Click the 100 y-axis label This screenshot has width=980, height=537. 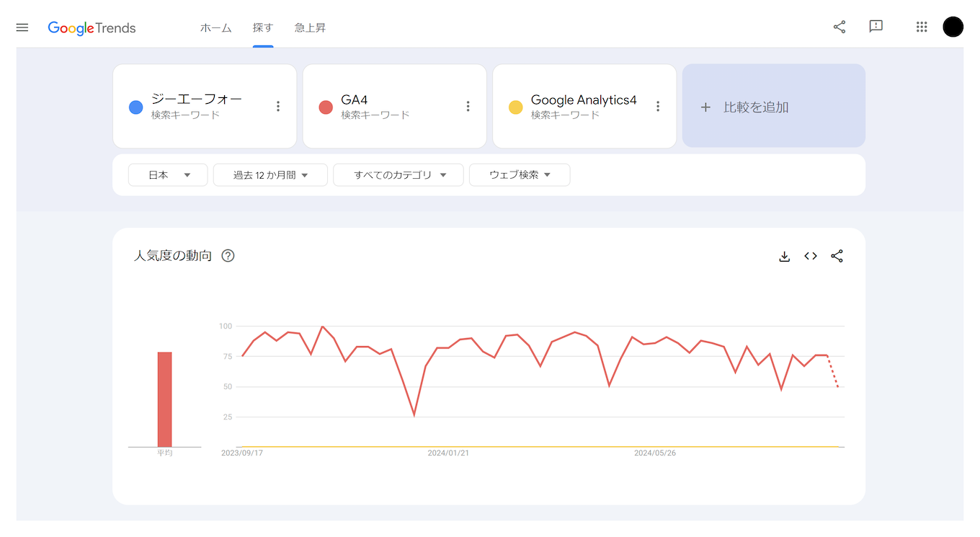[x=226, y=327]
